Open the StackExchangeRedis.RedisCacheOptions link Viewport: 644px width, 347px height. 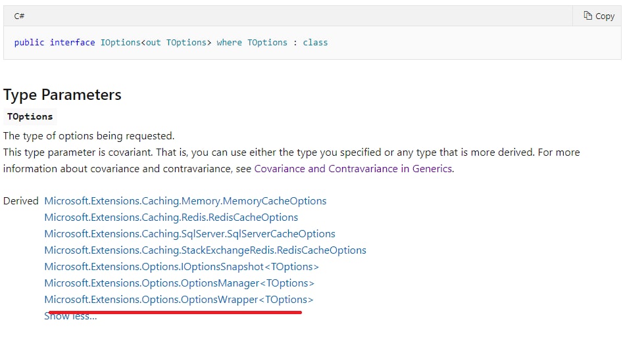205,250
